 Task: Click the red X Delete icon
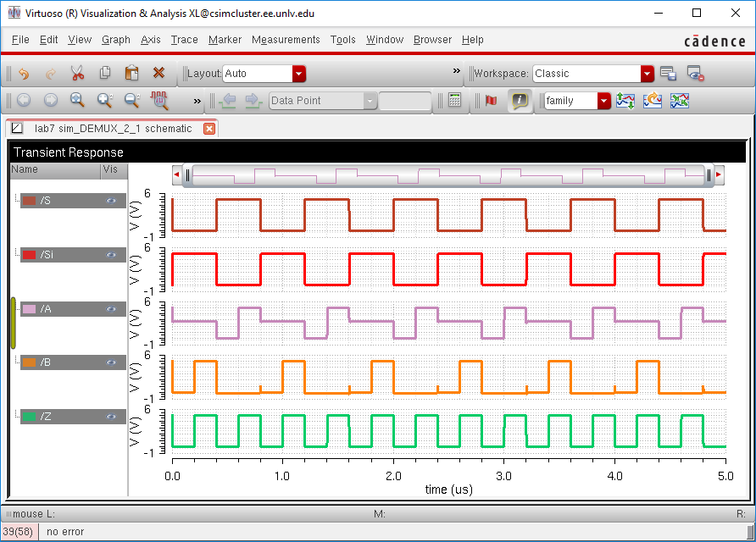pyautogui.click(x=158, y=74)
